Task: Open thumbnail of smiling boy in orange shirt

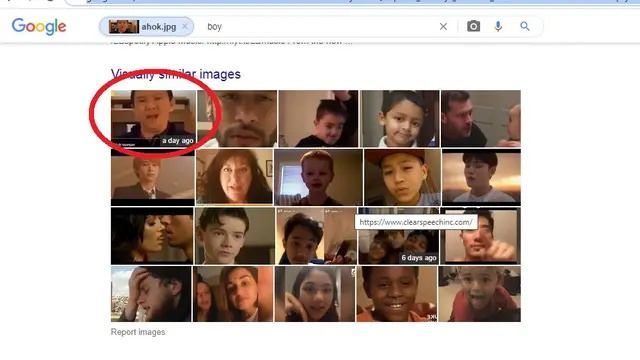Action: point(397,294)
